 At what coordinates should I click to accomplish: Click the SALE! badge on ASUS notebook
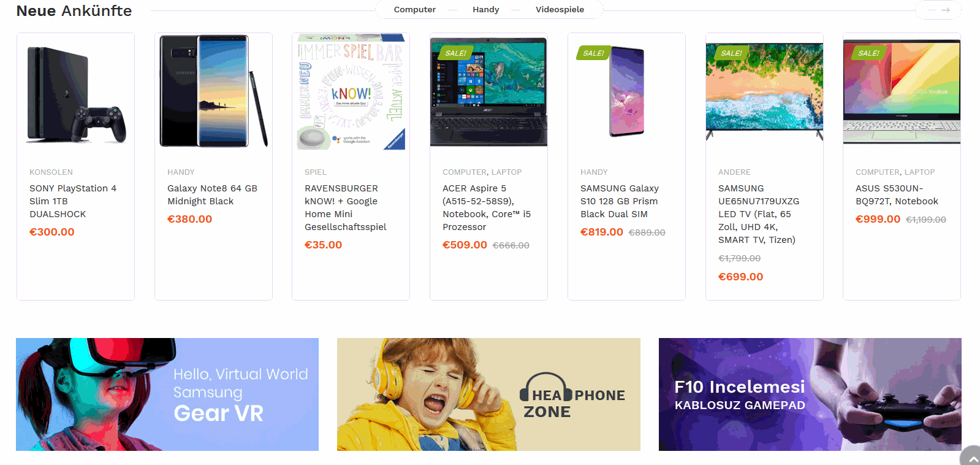pyautogui.click(x=868, y=53)
